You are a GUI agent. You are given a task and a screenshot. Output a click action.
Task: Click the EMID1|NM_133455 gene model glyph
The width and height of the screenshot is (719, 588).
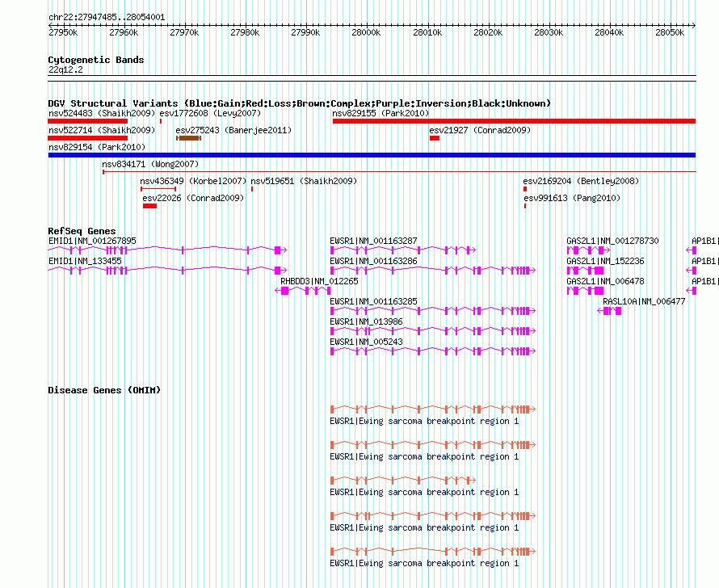coord(167,270)
